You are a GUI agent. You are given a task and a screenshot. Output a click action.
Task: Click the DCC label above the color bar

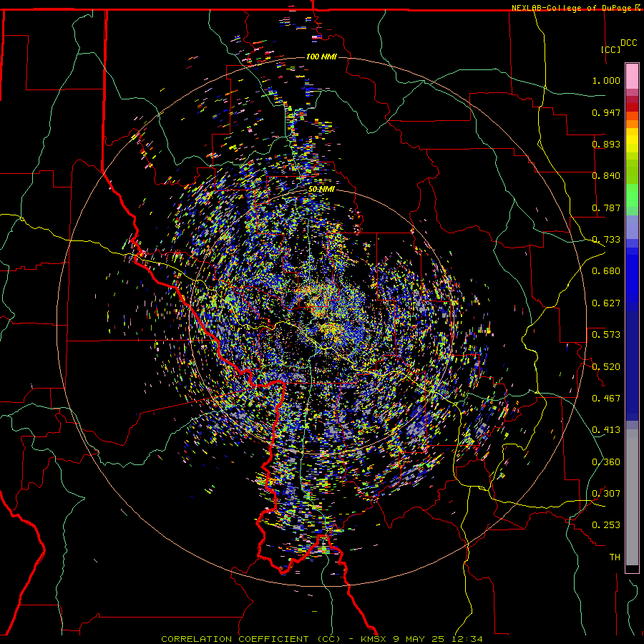628,43
